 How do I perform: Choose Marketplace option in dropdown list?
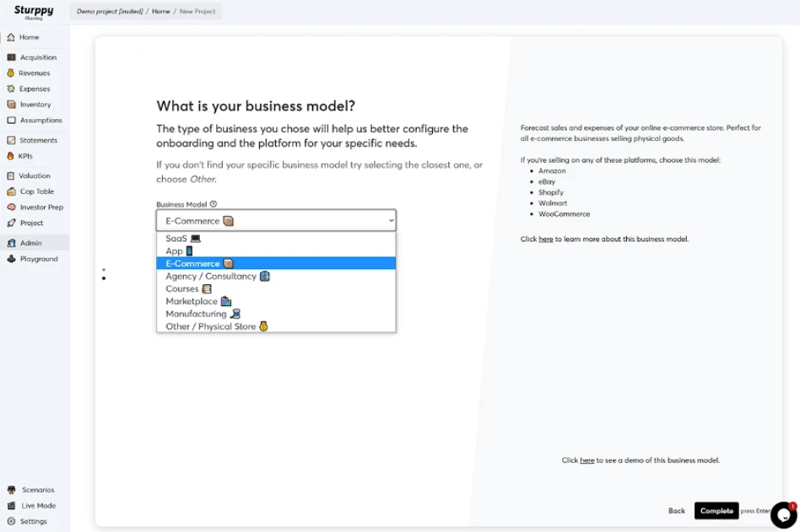[x=192, y=301]
